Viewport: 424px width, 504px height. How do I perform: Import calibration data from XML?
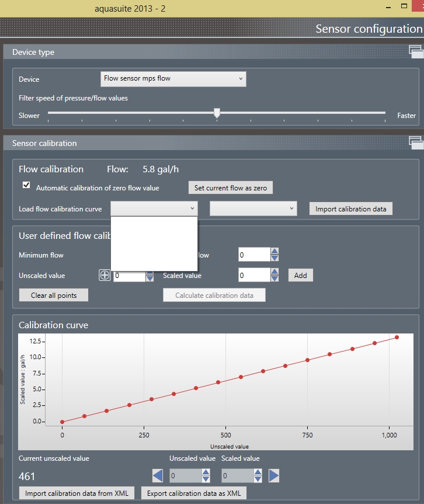pyautogui.click(x=77, y=493)
